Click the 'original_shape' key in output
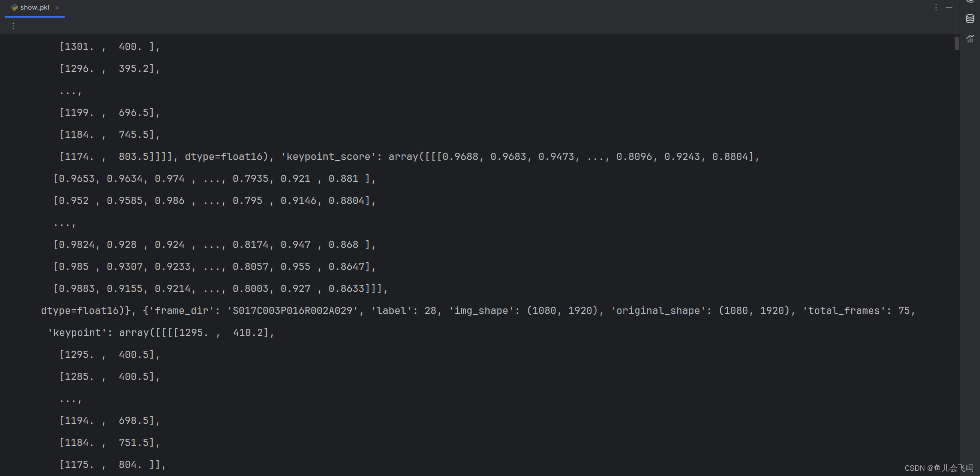 [658, 311]
